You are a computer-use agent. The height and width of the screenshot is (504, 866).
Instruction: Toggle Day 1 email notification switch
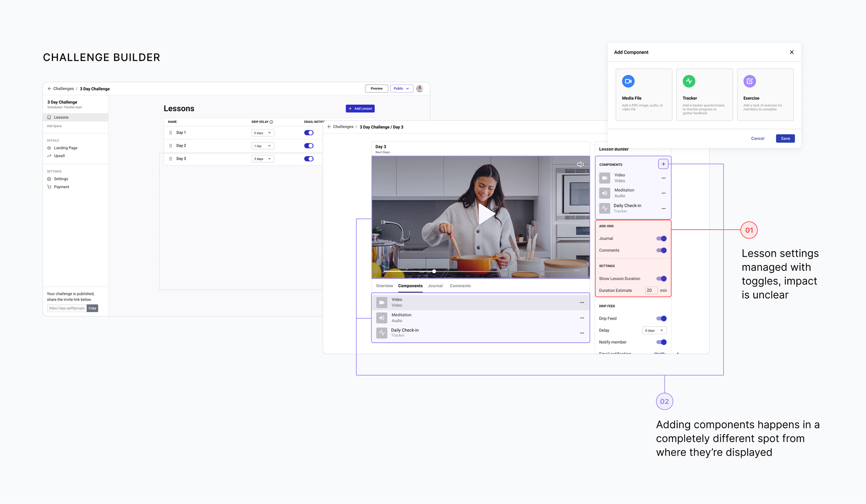tap(309, 133)
